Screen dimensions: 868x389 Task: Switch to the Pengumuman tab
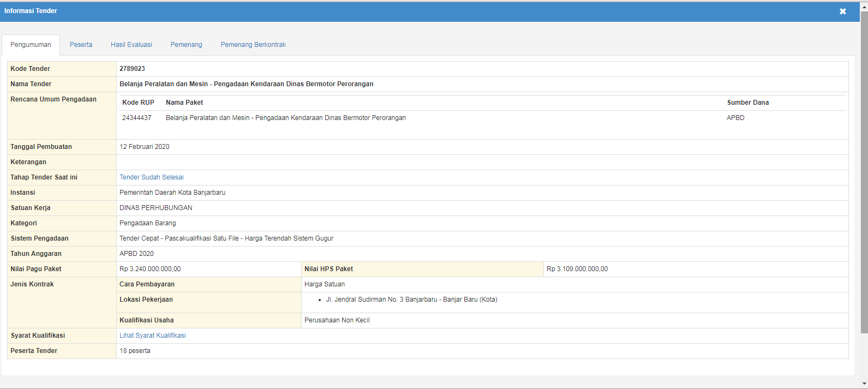point(31,45)
